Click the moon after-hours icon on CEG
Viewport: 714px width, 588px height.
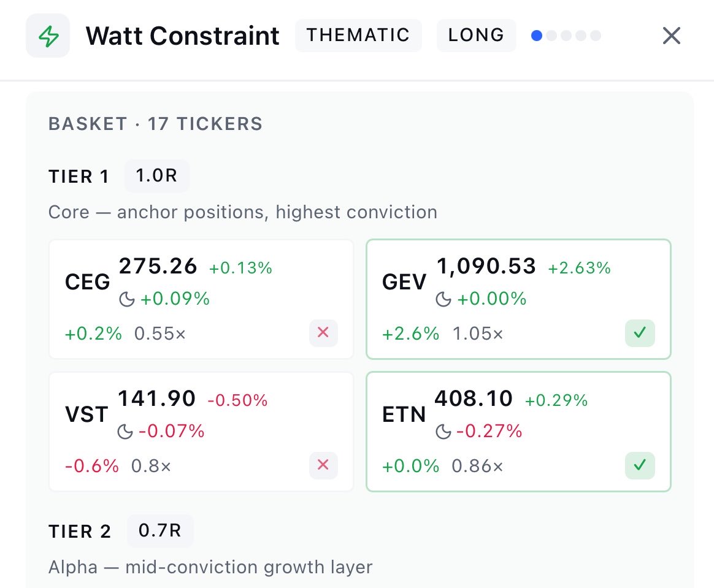(x=126, y=299)
